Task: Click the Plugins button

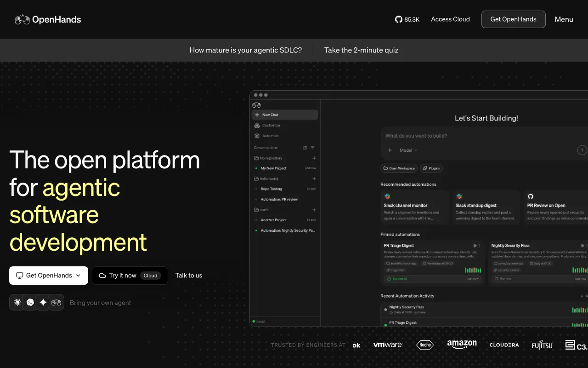Action: coord(431,168)
